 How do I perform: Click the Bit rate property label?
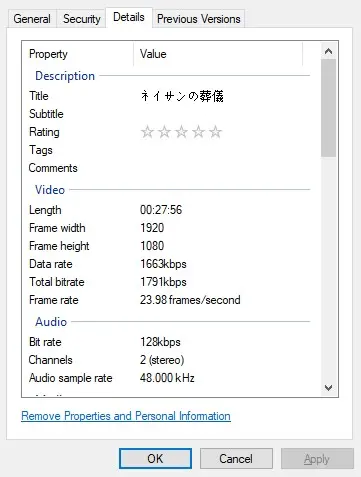click(45, 342)
